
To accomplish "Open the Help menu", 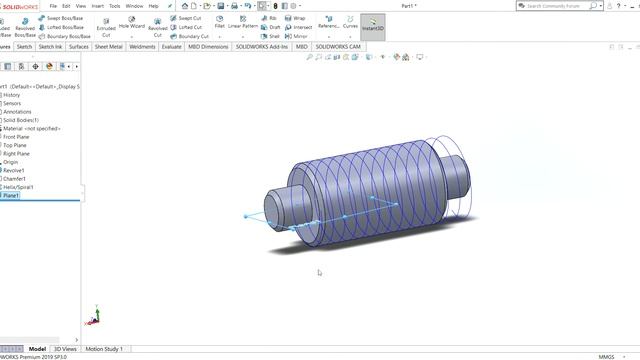I will (153, 6).
